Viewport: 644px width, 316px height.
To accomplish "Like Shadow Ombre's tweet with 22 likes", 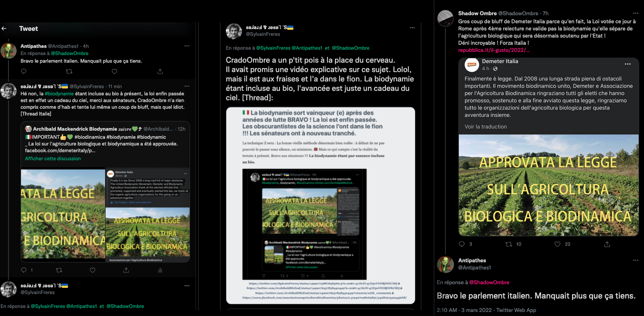I will 557,244.
